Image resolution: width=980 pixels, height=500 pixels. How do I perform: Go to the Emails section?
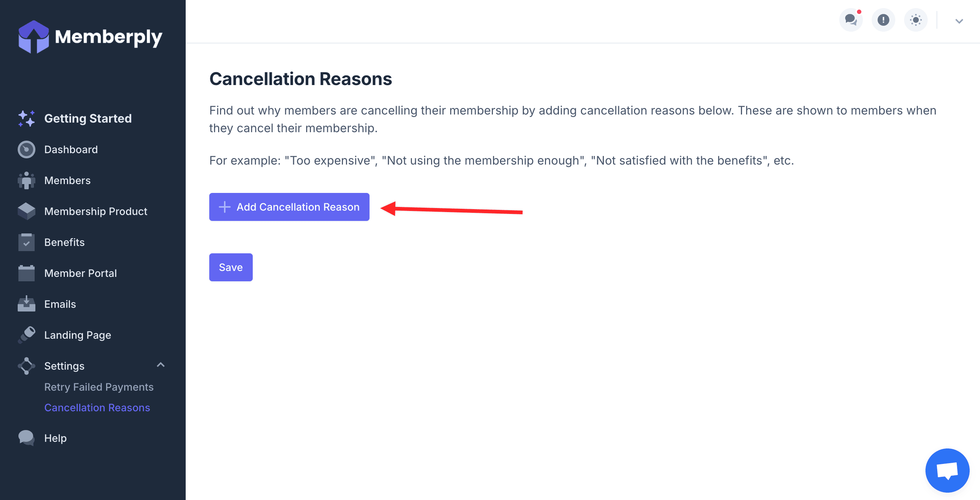(x=60, y=304)
